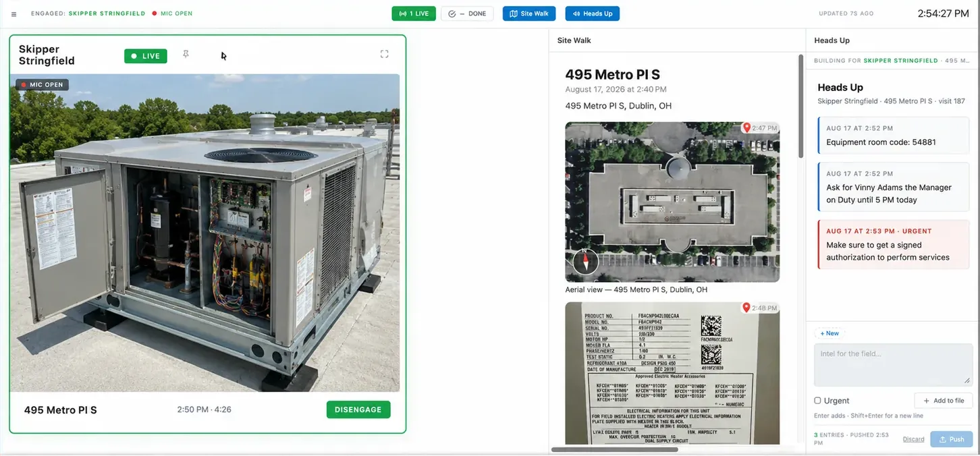Image resolution: width=980 pixels, height=456 pixels.
Task: Open the aerial view photo
Action: tap(672, 202)
